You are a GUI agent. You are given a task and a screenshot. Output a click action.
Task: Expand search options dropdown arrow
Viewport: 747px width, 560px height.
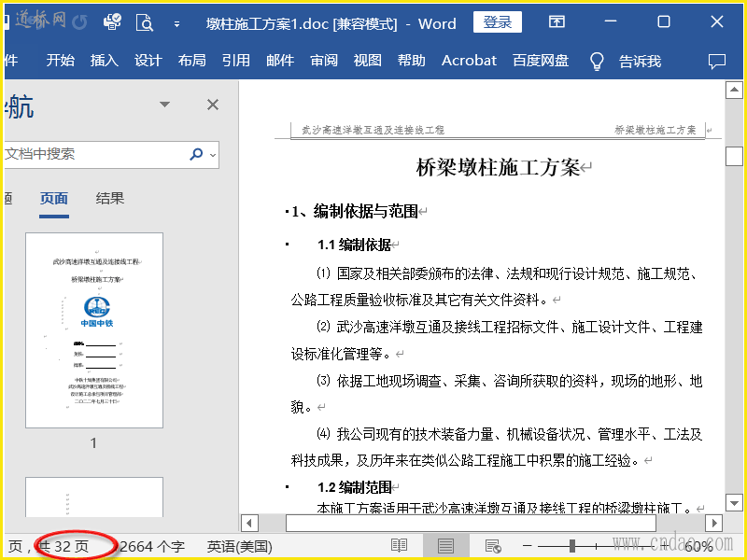pos(213,154)
